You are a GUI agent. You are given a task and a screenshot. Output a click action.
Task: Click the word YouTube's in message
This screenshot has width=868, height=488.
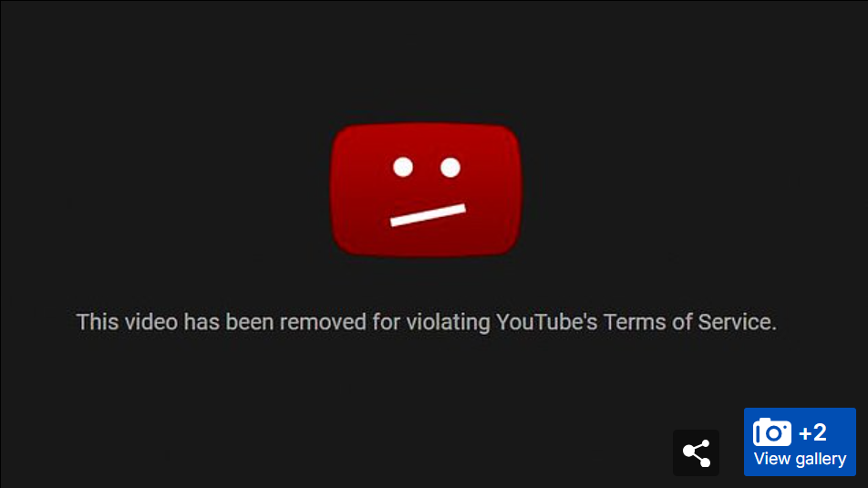[546, 322]
